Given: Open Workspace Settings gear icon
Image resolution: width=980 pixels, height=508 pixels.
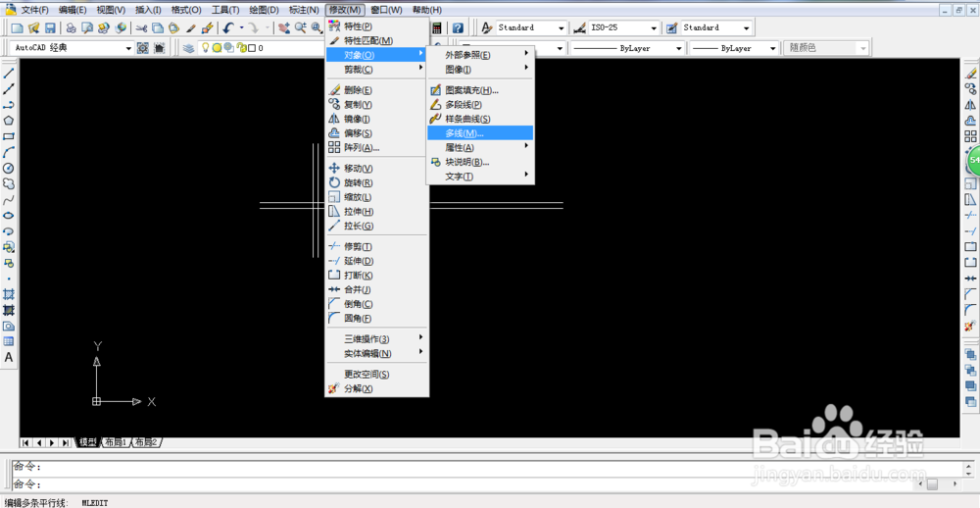Looking at the screenshot, I should 142,47.
